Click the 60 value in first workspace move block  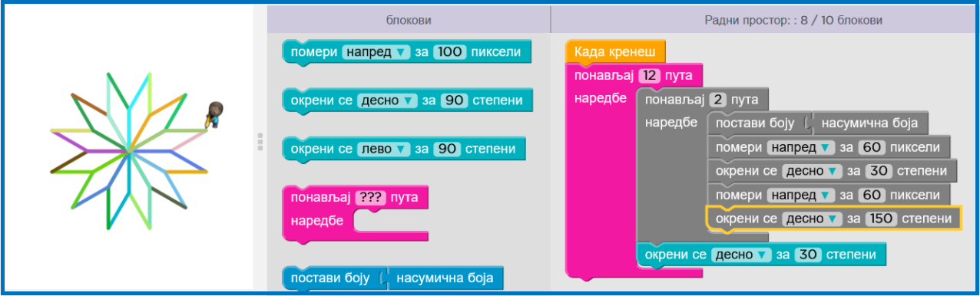click(x=872, y=147)
